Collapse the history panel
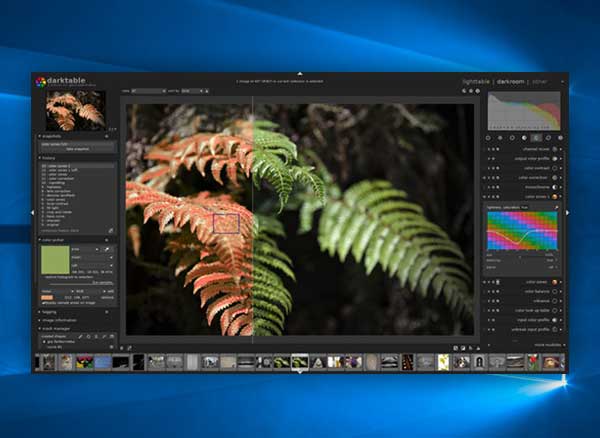This screenshot has width=600, height=438. coord(40,158)
